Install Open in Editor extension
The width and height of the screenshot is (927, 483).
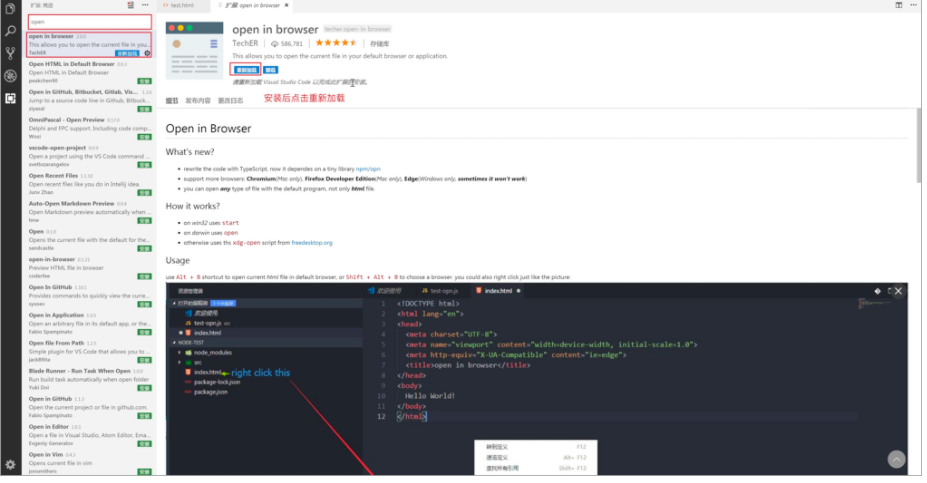coord(144,443)
